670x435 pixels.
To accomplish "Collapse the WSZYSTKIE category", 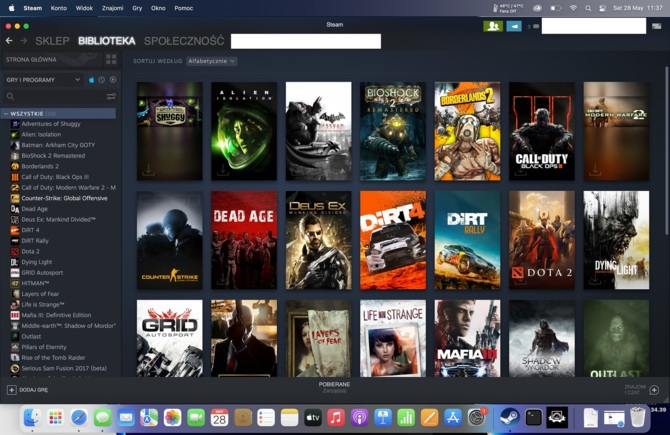I will pyautogui.click(x=6, y=114).
